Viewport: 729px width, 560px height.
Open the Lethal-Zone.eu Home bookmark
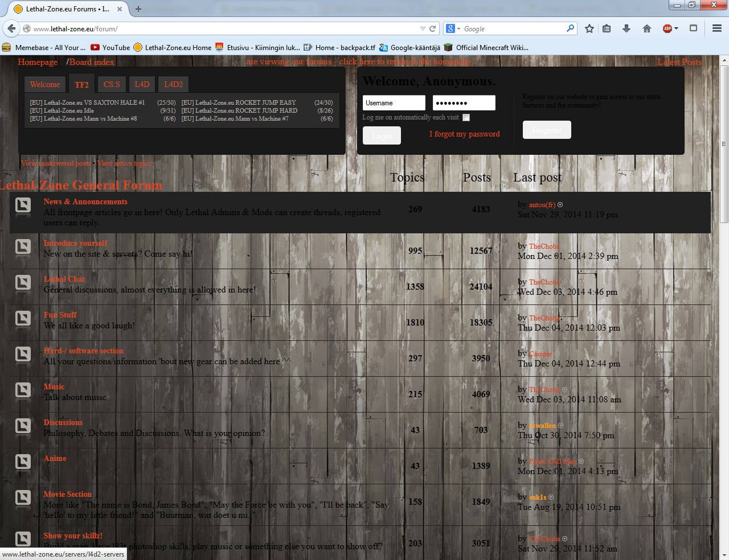click(x=173, y=47)
